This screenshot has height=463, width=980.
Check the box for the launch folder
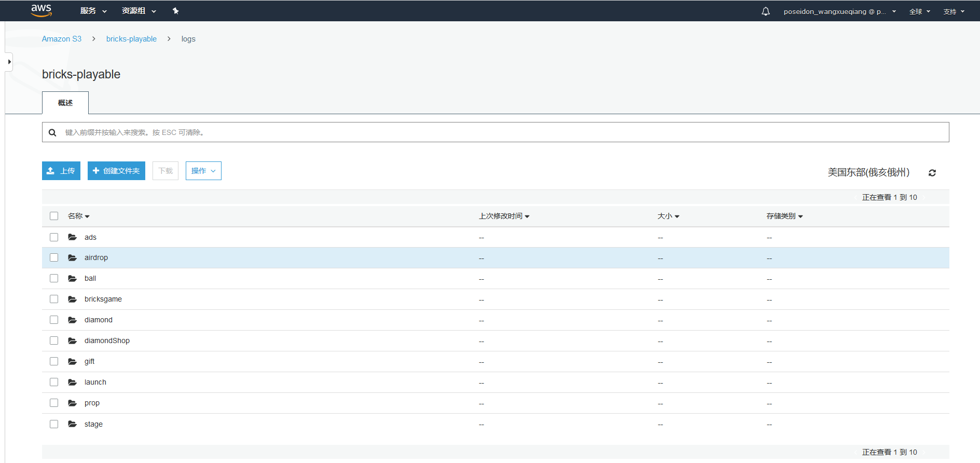(54, 382)
